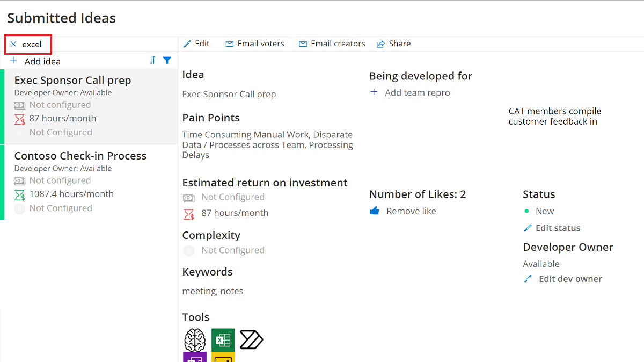Viewport: 644px width, 362px height.
Task: Click the brain tool icon in Tools section
Action: [x=194, y=339]
